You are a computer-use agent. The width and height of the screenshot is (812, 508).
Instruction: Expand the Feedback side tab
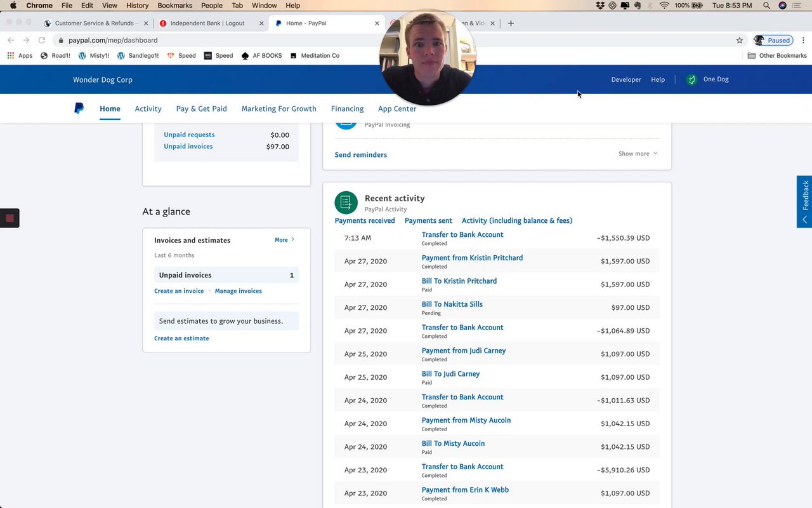pyautogui.click(x=804, y=201)
